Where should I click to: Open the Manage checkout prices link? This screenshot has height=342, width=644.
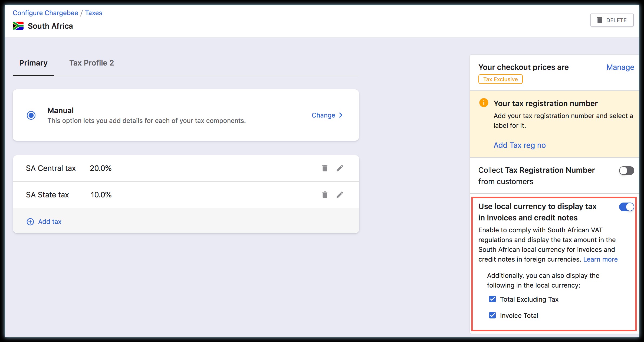coord(620,67)
